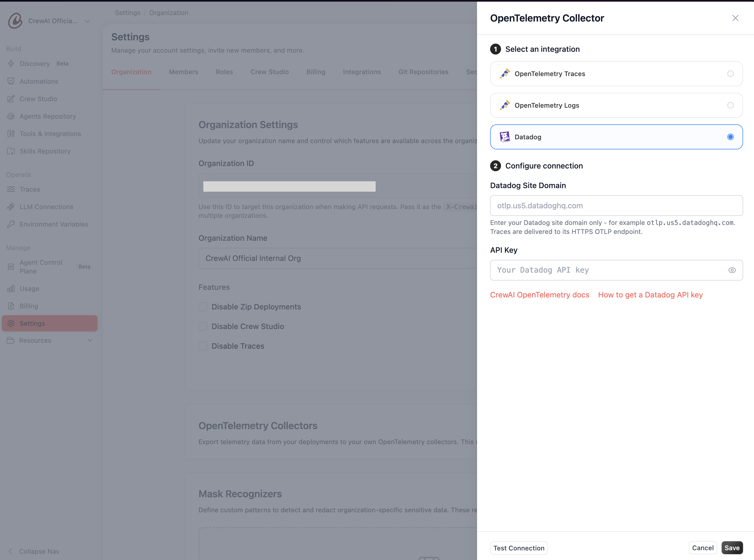Click the Test Connection button
This screenshot has width=754, height=560.
click(519, 548)
